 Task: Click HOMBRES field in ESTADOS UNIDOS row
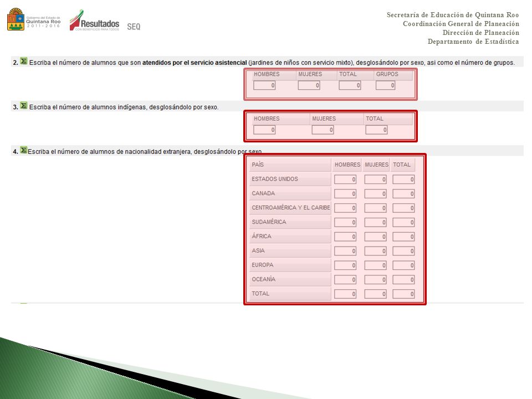click(x=345, y=180)
